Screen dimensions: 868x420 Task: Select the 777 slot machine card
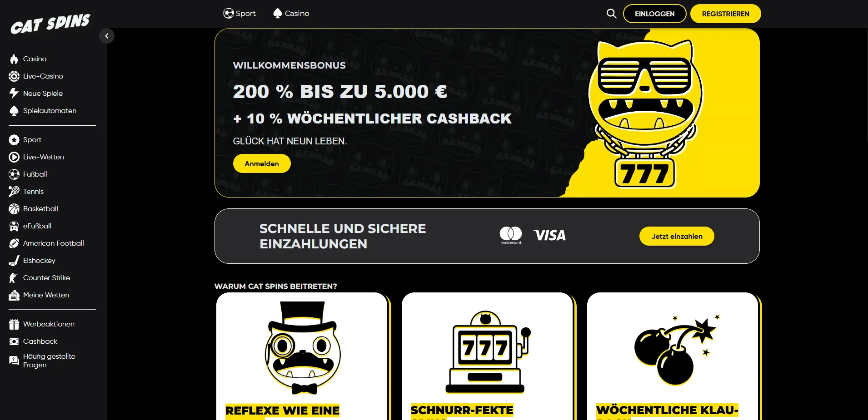[487, 356]
